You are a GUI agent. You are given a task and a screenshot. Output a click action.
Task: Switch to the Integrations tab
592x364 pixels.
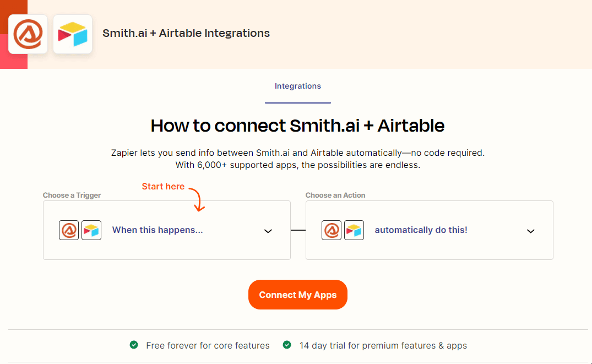(x=297, y=86)
